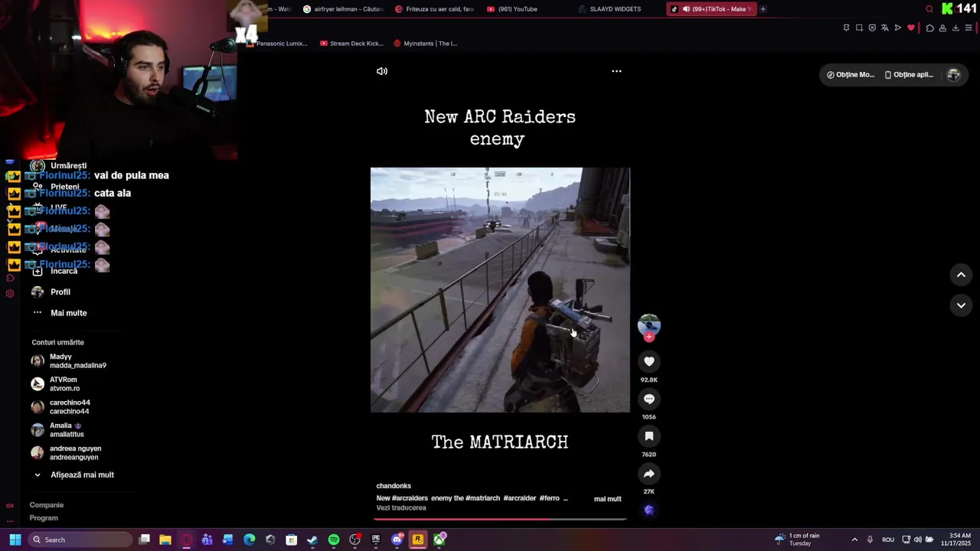980x551 pixels.
Task: Click the taskbar Search box
Action: pos(80,540)
